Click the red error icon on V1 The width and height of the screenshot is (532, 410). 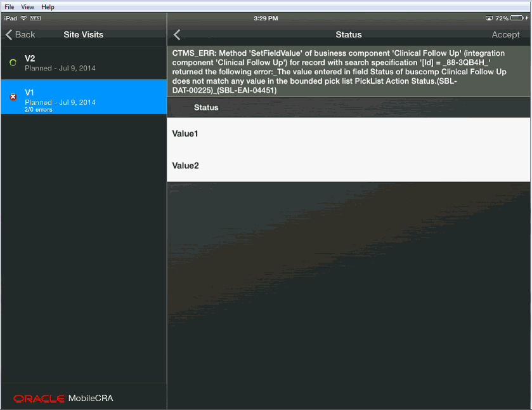[x=13, y=97]
